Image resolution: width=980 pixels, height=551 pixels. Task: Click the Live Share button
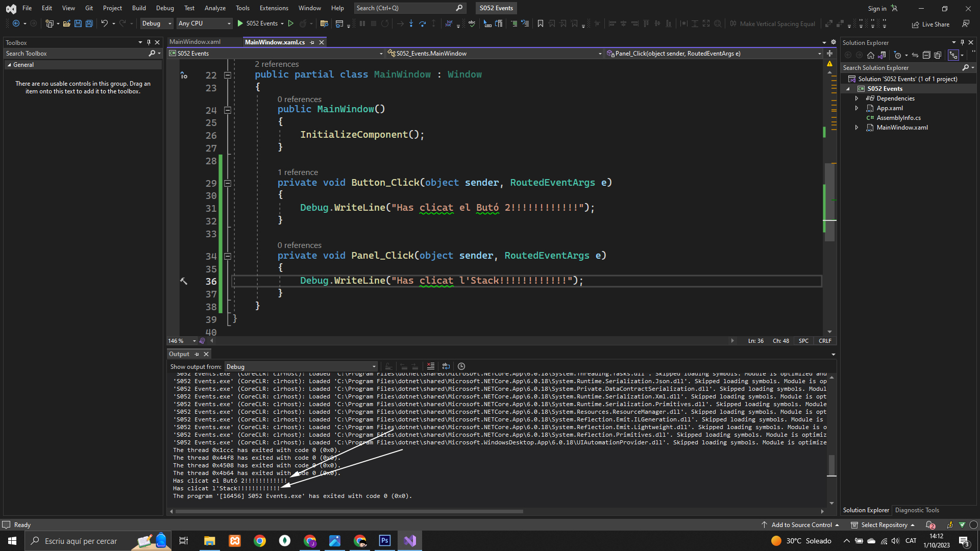coord(931,24)
